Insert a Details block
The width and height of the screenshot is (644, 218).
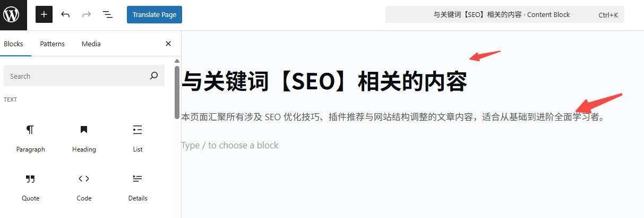click(138, 187)
